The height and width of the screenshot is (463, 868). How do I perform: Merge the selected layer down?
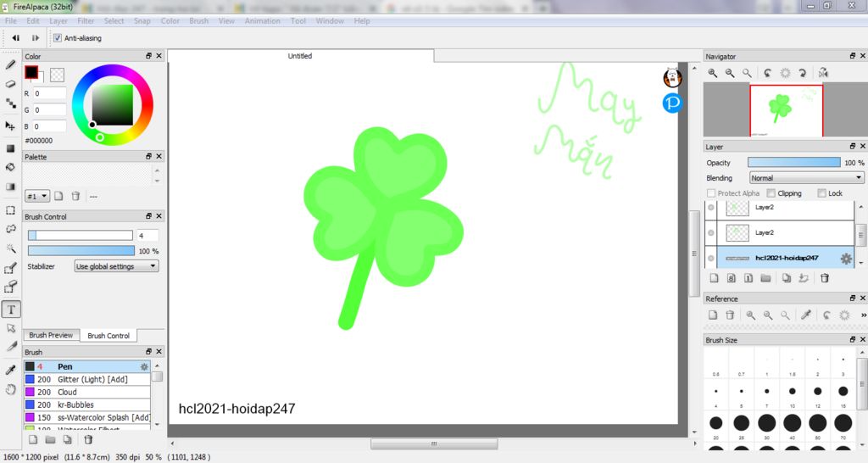804,278
